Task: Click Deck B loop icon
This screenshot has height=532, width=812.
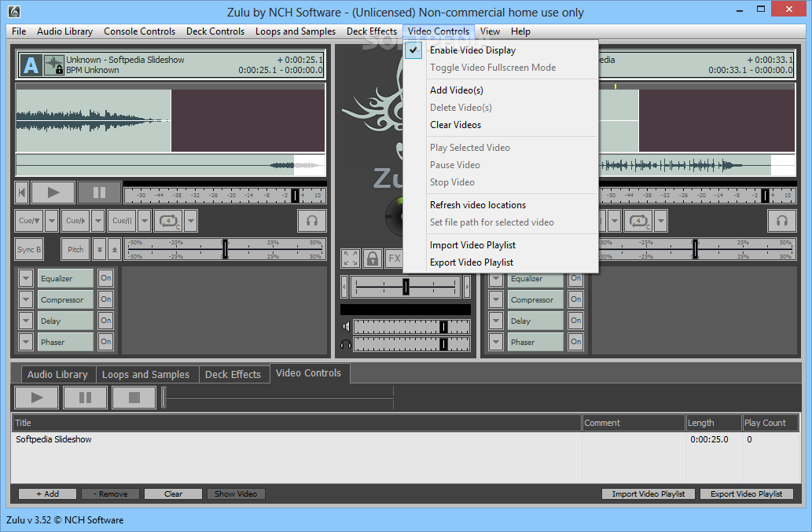Action: coord(638,221)
